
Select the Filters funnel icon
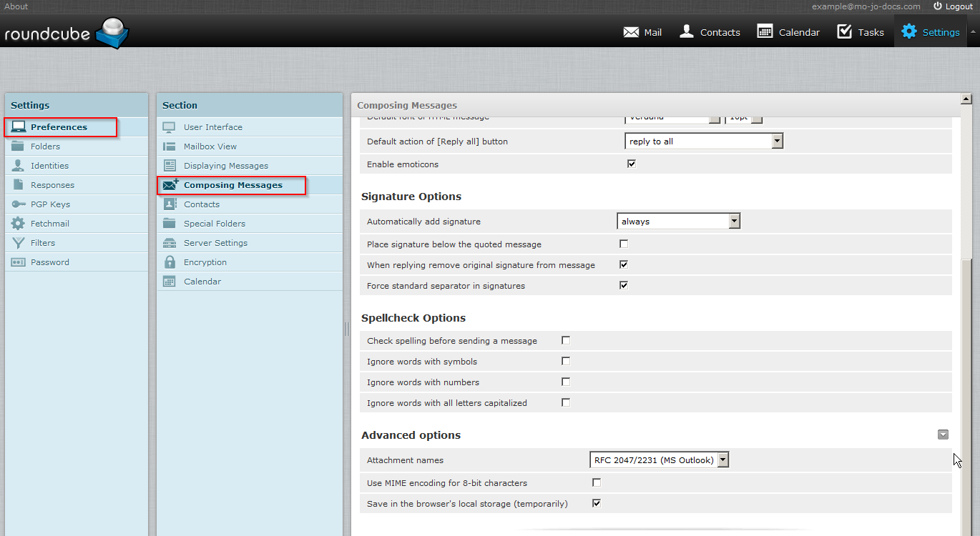click(x=19, y=243)
